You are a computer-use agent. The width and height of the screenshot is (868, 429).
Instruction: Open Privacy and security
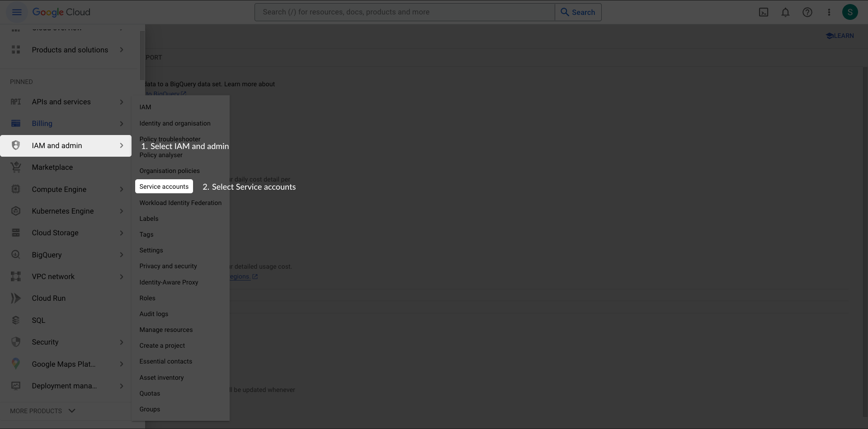click(x=168, y=266)
